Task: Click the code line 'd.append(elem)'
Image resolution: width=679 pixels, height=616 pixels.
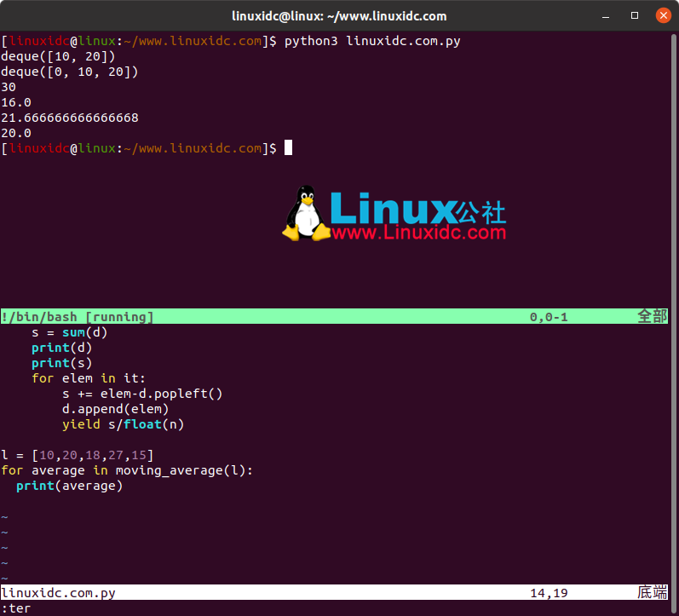Action: click(115, 409)
